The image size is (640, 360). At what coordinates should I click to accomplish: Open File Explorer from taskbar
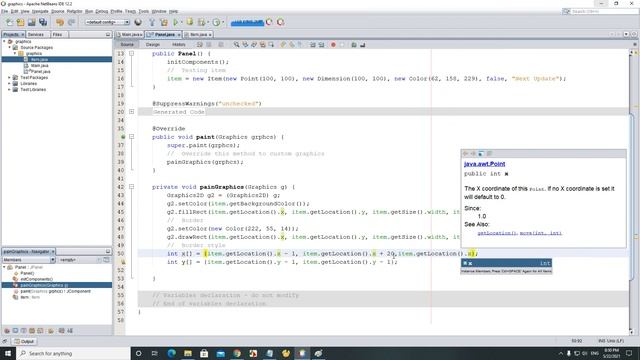pyautogui.click(x=188, y=353)
